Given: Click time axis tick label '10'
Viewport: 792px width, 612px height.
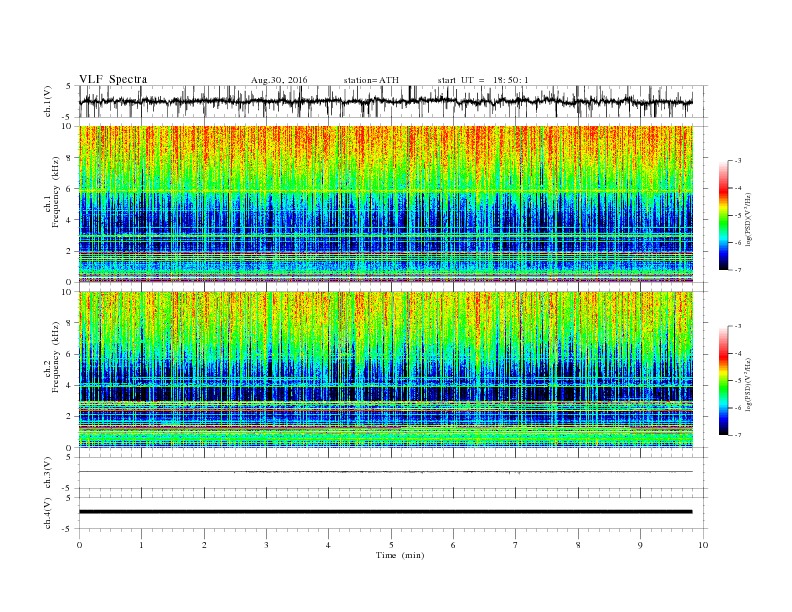Looking at the screenshot, I should coord(703,545).
